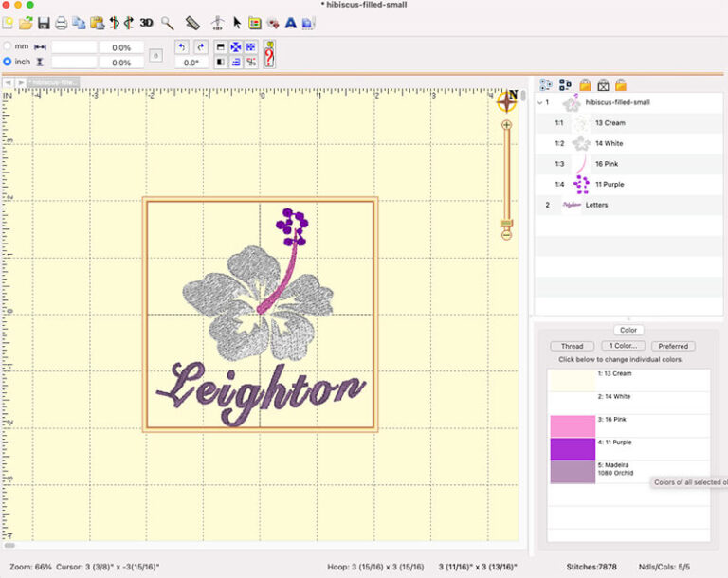Select the 11 Purple layer row
Image resolution: width=728 pixels, height=578 pixels.
click(x=609, y=184)
